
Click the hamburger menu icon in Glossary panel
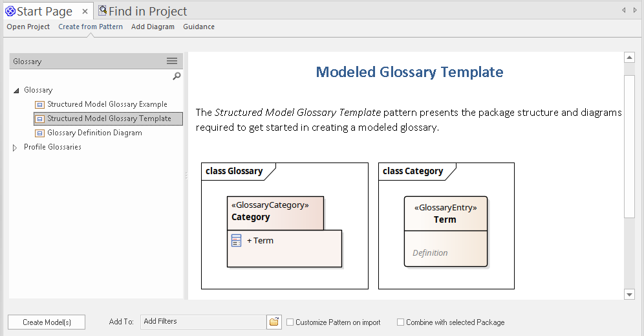tap(172, 61)
